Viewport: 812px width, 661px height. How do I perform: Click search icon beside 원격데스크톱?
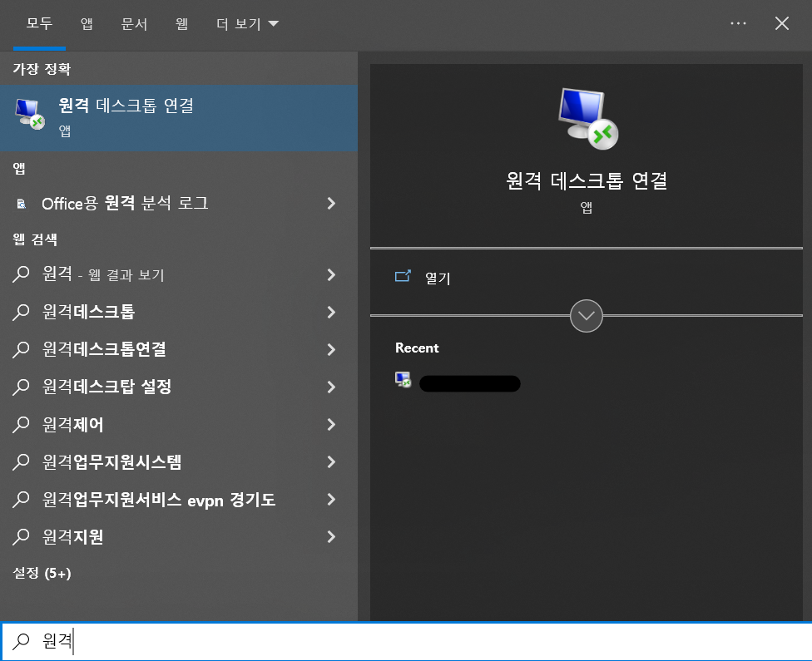21,312
